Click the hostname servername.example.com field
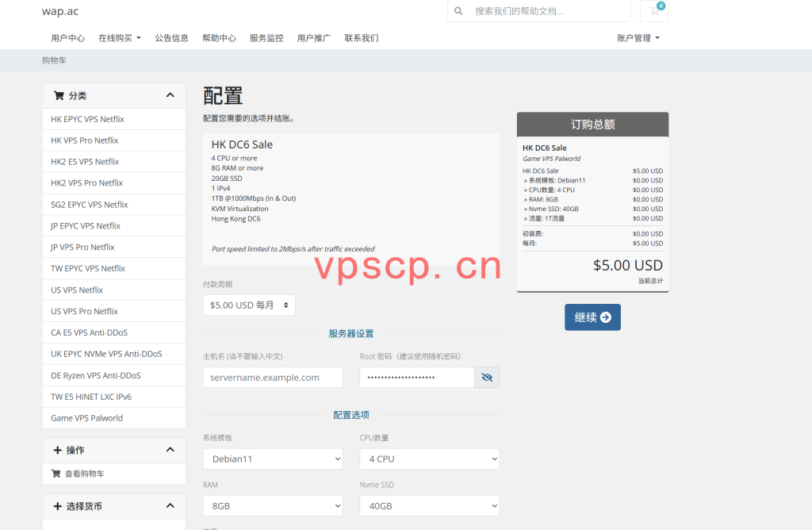 273,377
